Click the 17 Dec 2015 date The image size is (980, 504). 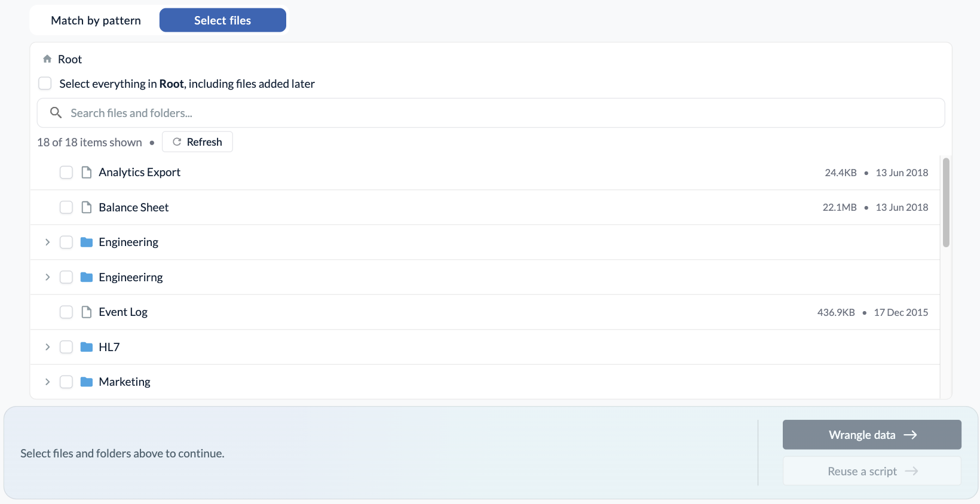(901, 312)
